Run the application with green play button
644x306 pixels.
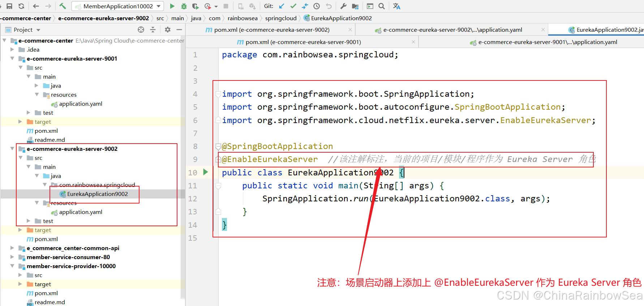click(x=172, y=6)
